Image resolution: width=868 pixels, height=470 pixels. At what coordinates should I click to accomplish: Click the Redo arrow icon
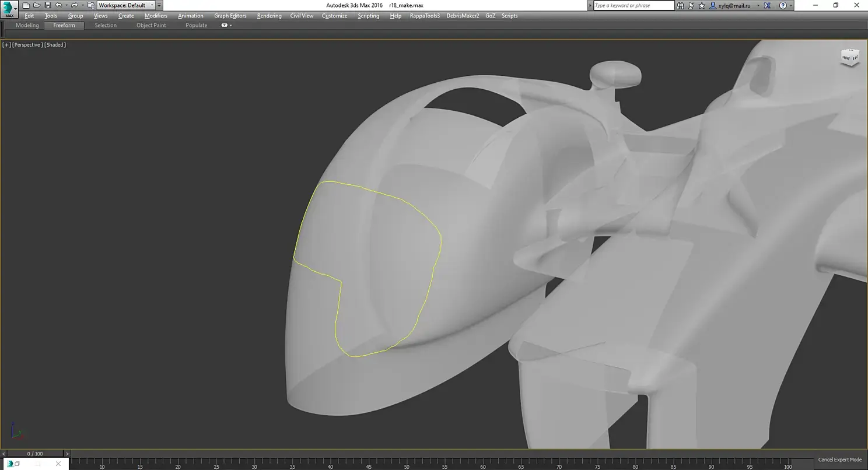pos(74,5)
